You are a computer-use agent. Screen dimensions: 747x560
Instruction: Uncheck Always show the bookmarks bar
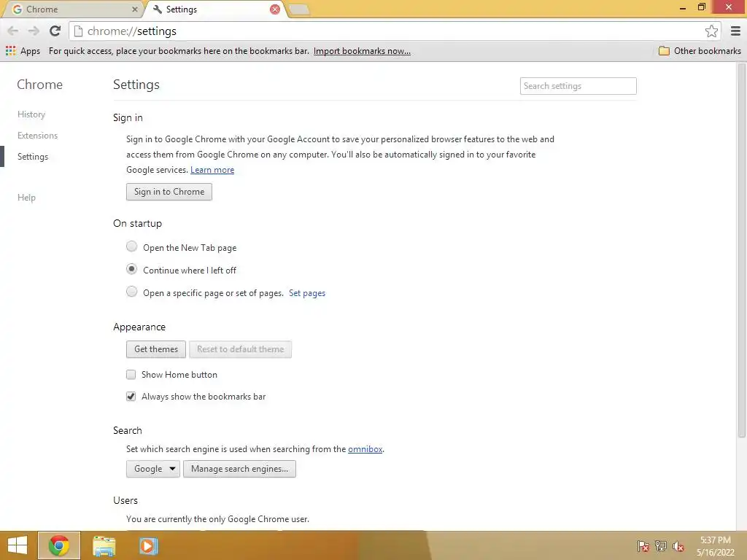click(x=131, y=396)
